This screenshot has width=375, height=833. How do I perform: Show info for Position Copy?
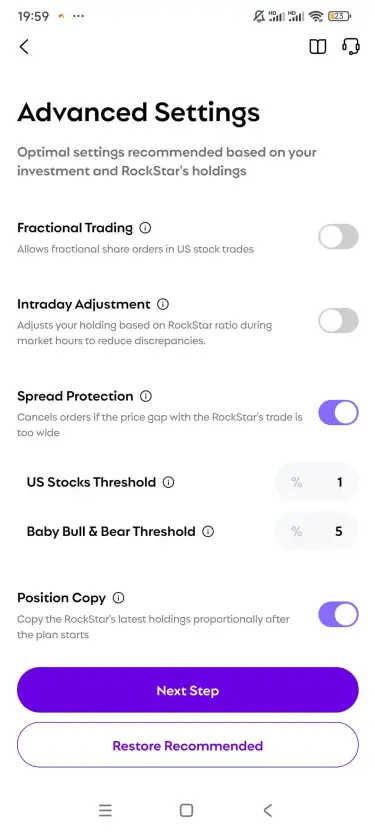pyautogui.click(x=118, y=598)
